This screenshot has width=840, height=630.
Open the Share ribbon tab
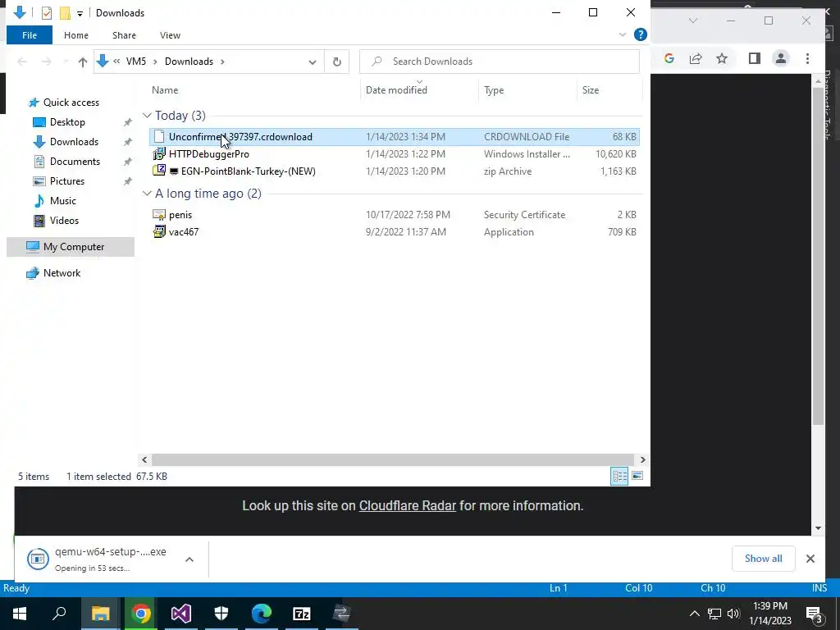pyautogui.click(x=124, y=35)
